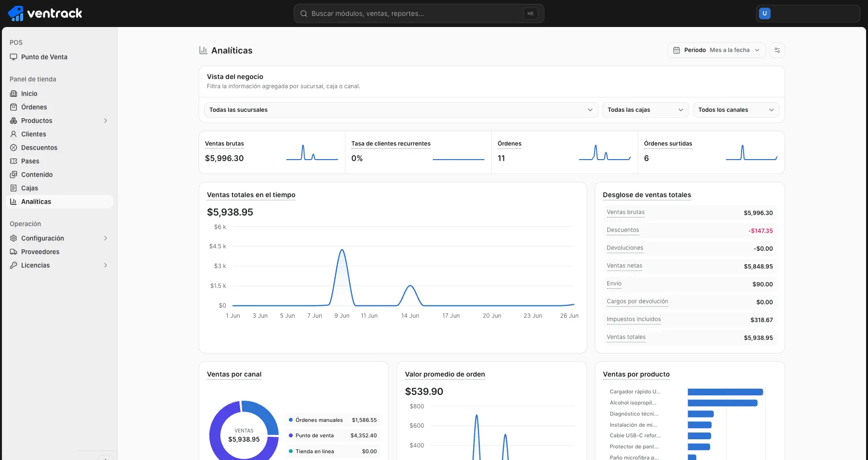This screenshot has width=868, height=460.
Task: Click the Órdenes surtidas metric card
Action: (x=711, y=152)
